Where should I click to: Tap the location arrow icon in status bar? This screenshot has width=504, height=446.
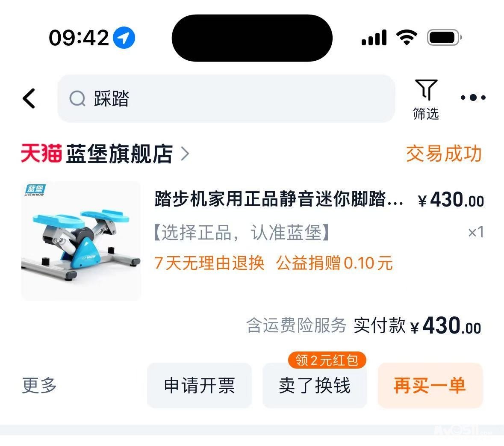coord(124,38)
